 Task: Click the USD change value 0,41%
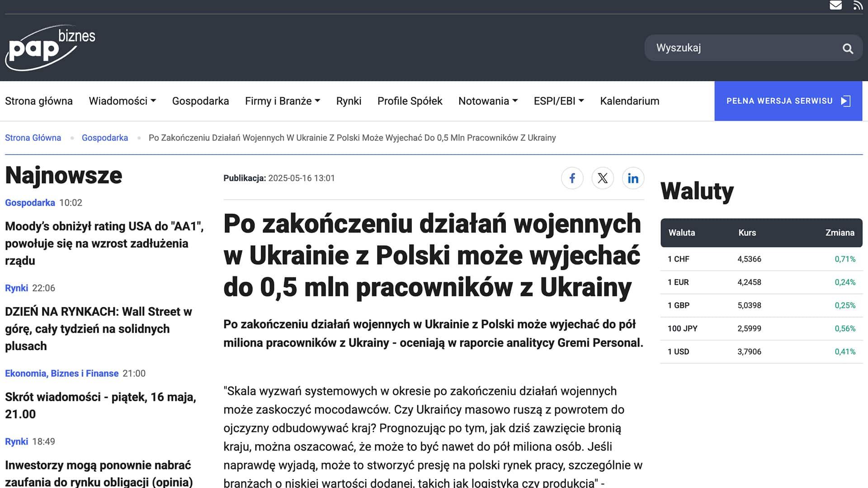(x=845, y=352)
